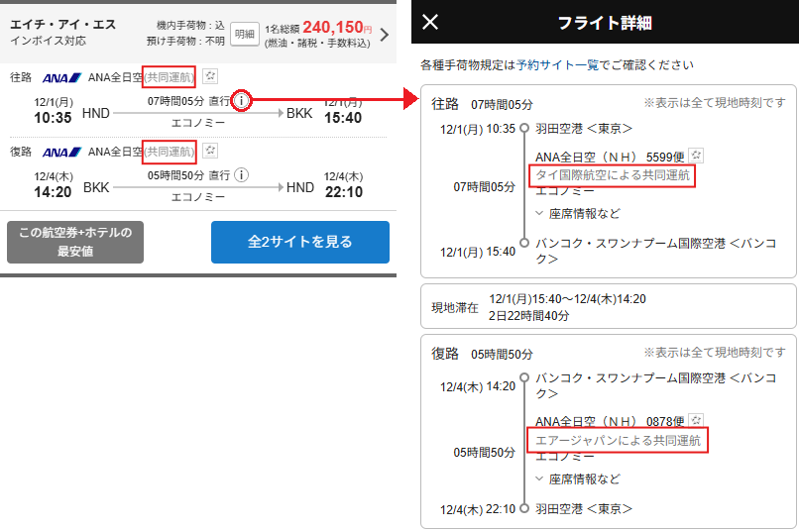Click the info icon on the return 直行 flight
Screen dimensions: 799x532
tap(243, 175)
